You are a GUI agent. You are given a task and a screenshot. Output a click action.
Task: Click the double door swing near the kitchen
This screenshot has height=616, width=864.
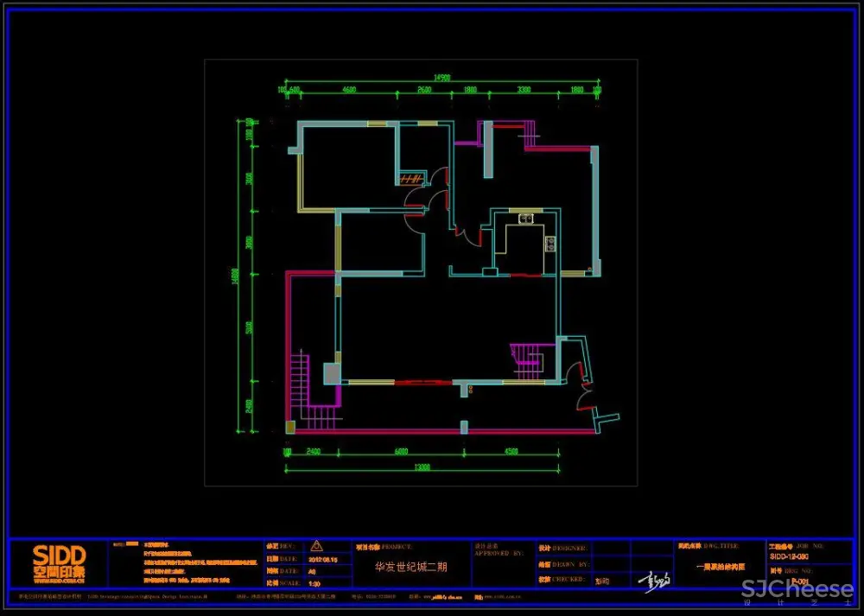[468, 236]
